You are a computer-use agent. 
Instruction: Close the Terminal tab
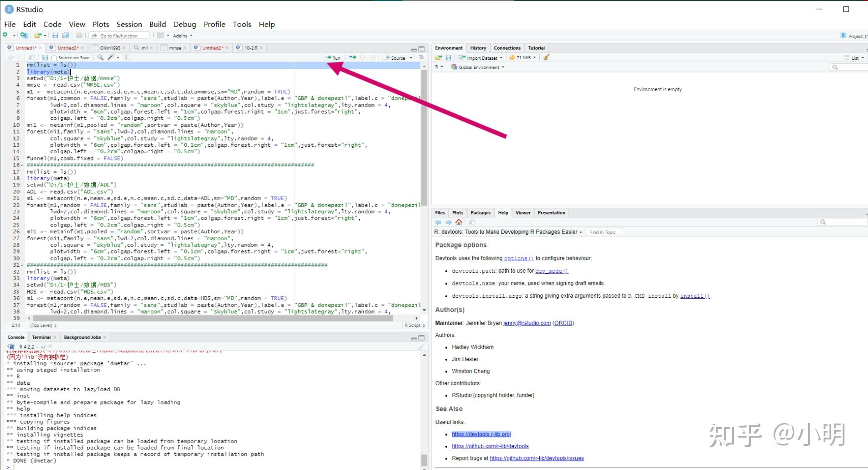click(x=55, y=337)
